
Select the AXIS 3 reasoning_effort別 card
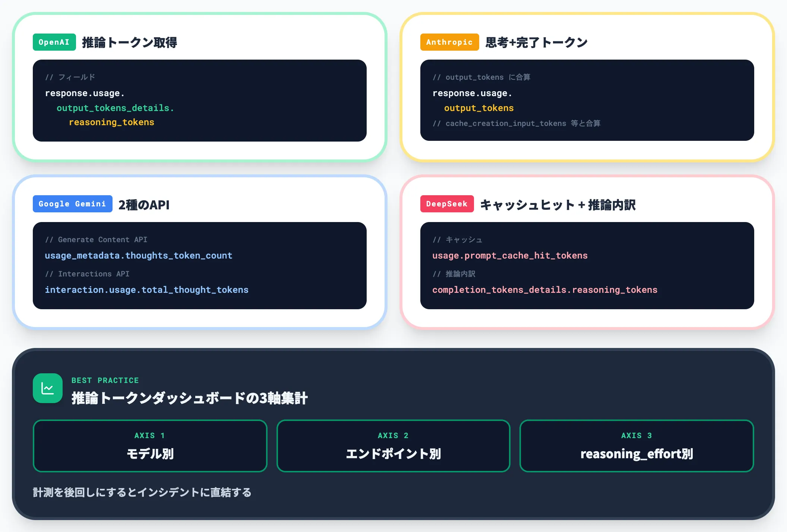pos(637,446)
